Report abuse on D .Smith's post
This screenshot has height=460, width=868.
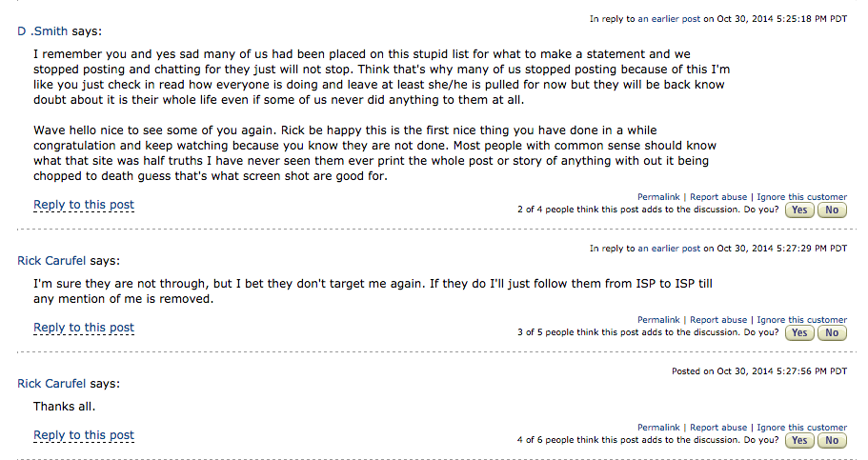tap(718, 197)
